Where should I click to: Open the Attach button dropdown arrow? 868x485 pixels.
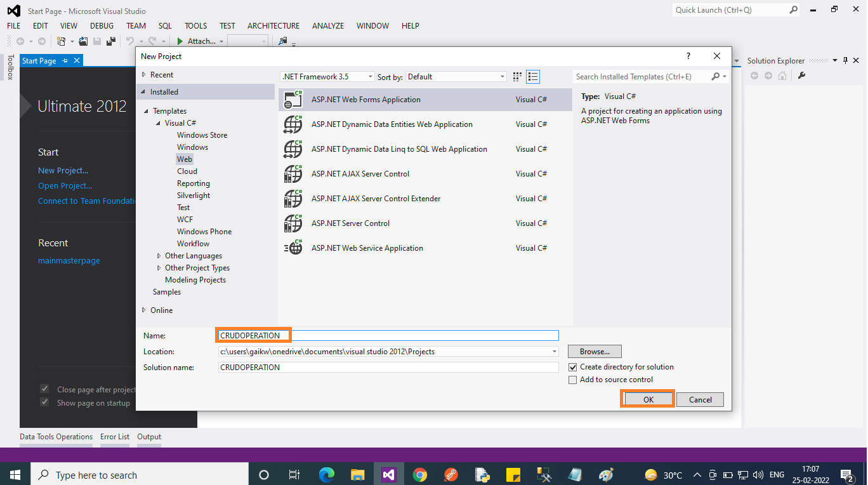(x=221, y=41)
